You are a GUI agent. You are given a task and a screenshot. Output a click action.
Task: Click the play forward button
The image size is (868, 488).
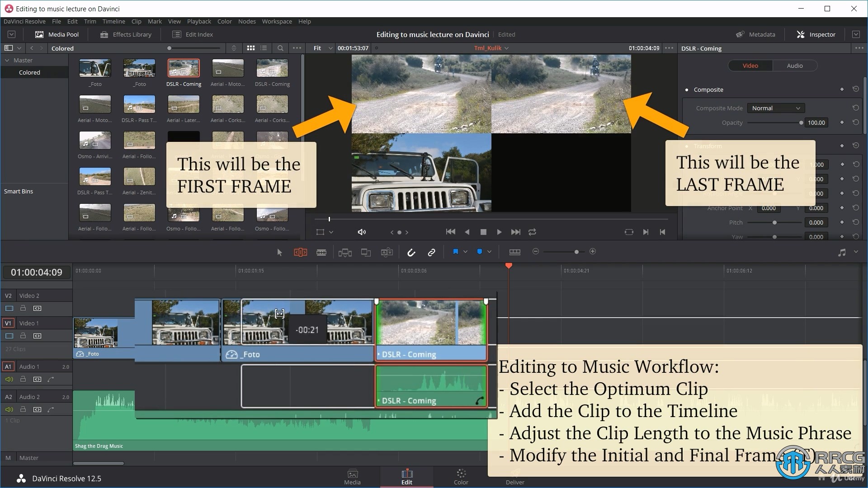pyautogui.click(x=499, y=232)
